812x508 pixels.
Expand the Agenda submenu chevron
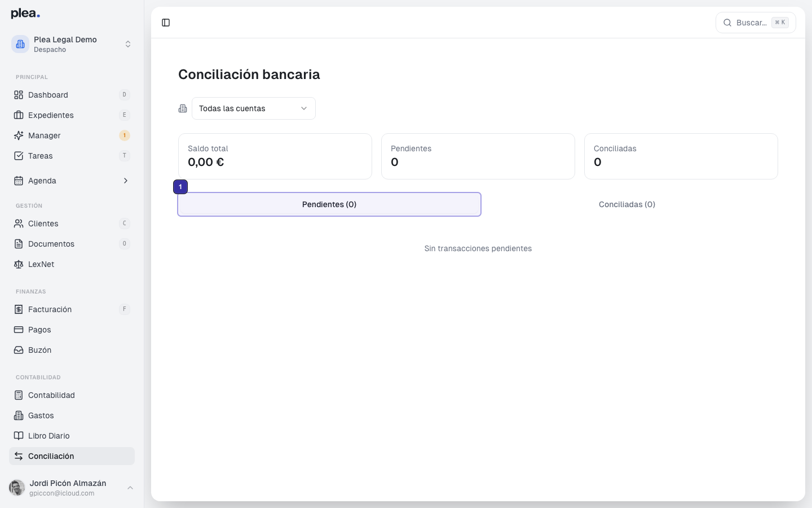125,181
